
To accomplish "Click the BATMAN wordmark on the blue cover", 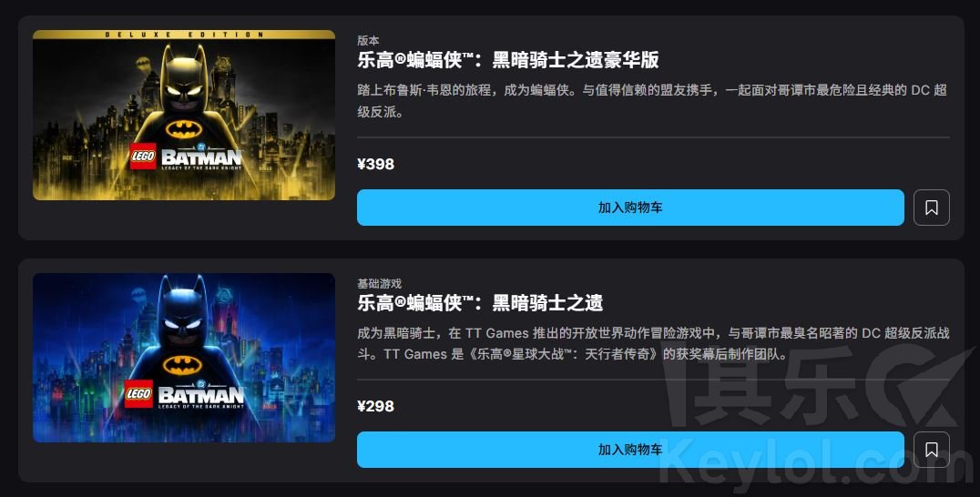I will click(x=200, y=395).
